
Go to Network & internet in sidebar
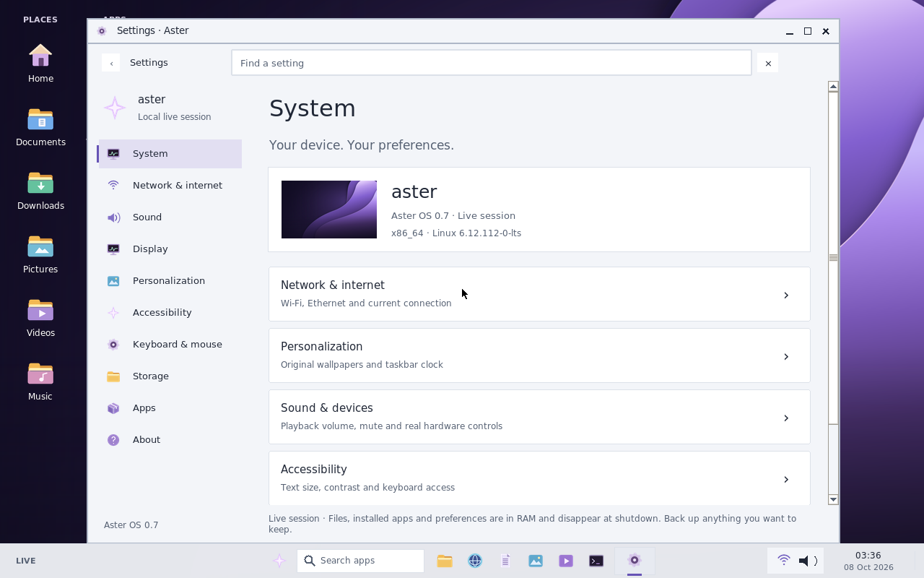(x=170, y=186)
